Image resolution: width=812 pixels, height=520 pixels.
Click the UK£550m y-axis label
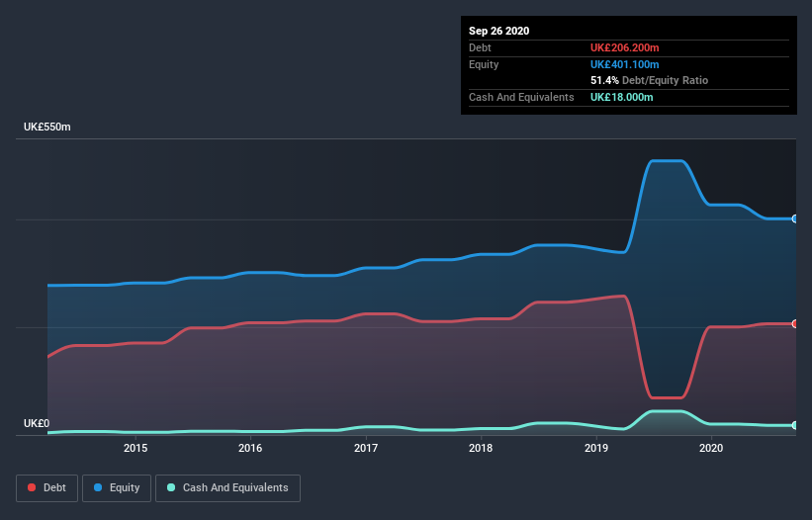(47, 127)
